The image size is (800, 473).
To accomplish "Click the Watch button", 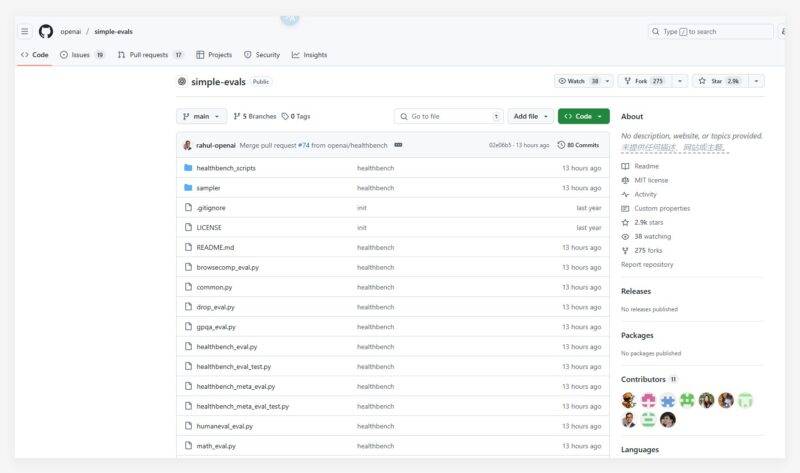I will click(x=578, y=81).
